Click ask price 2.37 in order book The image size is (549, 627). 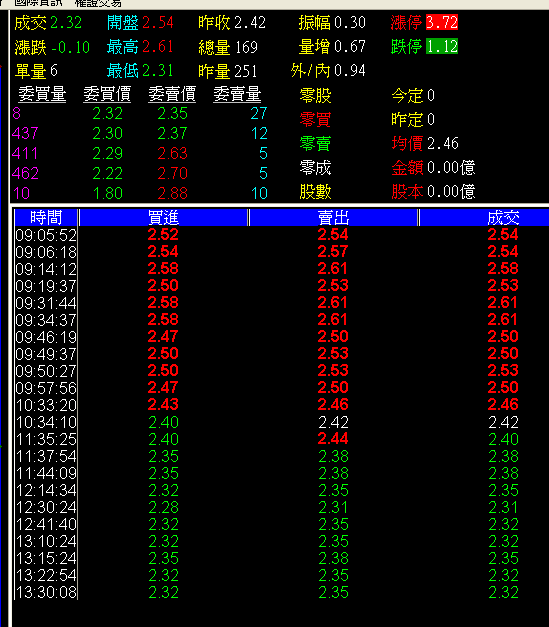click(x=172, y=133)
